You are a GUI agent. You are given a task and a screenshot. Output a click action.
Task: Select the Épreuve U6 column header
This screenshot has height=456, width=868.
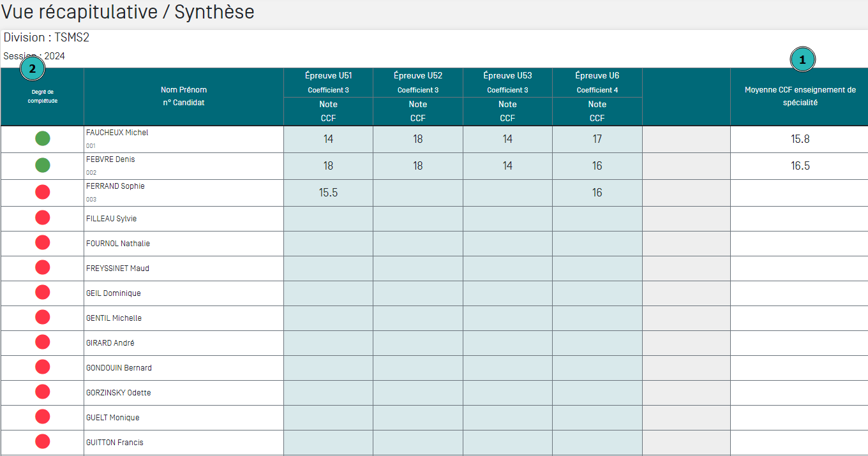tap(597, 76)
